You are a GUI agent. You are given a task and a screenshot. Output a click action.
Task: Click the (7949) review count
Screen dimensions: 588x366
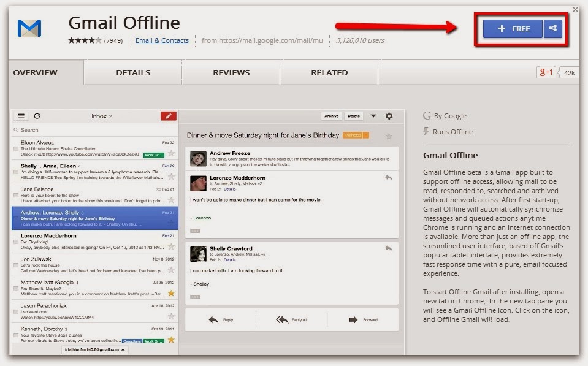pyautogui.click(x=113, y=40)
